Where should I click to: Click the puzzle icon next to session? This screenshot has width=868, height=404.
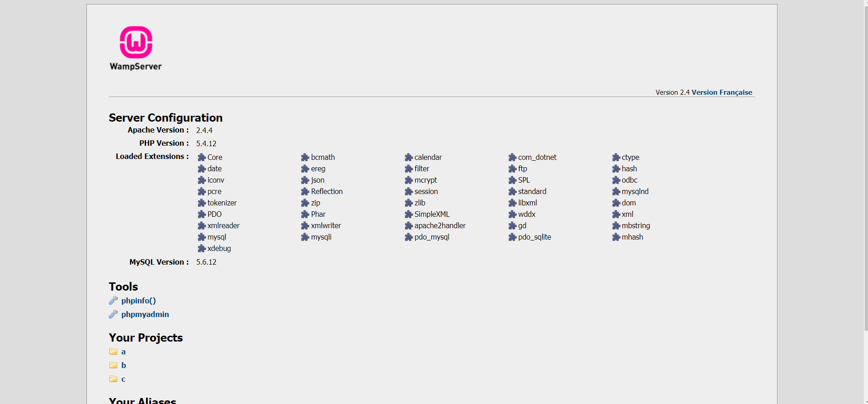pyautogui.click(x=409, y=192)
